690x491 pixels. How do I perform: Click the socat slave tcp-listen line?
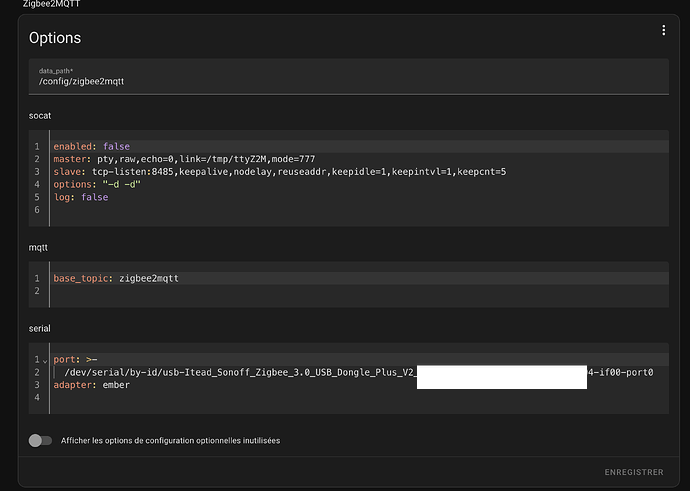click(x=279, y=172)
